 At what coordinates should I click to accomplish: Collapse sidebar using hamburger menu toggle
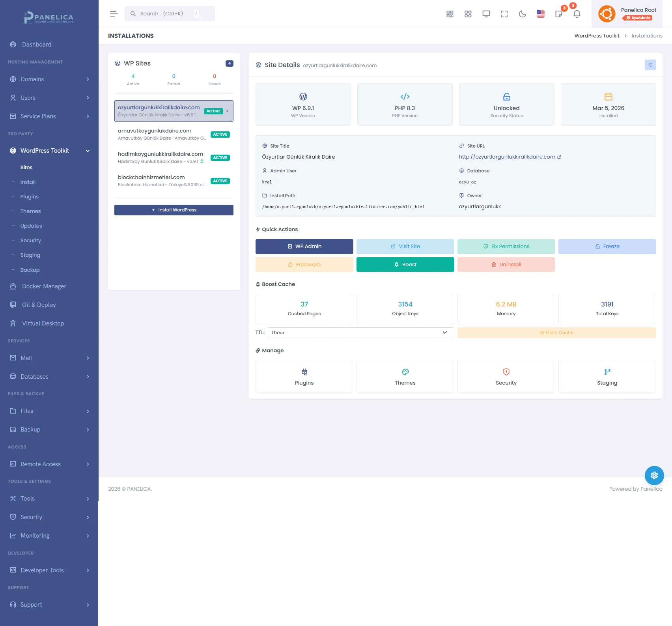pos(114,14)
